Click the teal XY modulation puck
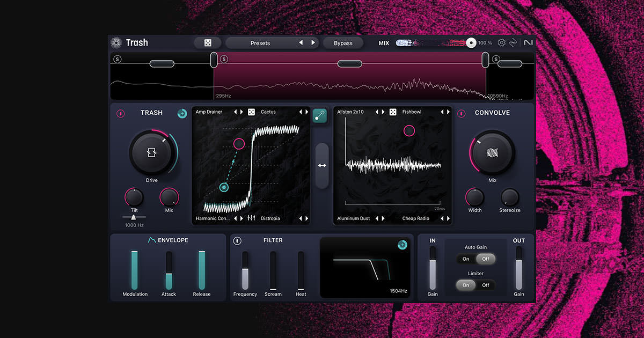The height and width of the screenshot is (338, 644). pos(224,187)
